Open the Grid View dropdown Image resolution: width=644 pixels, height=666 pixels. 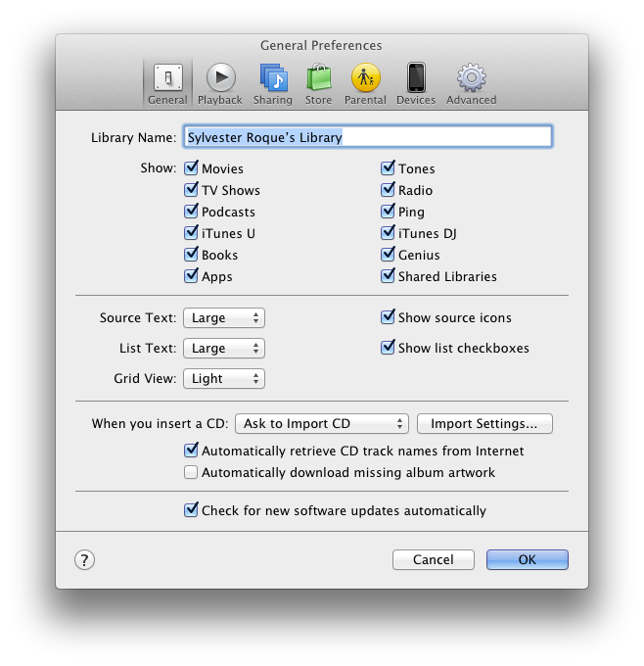(x=224, y=378)
